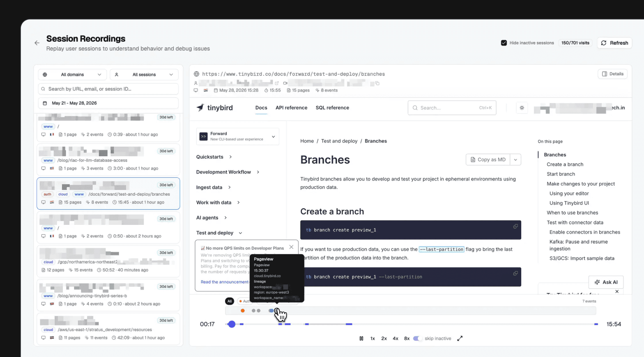This screenshot has height=357, width=644.
Task: Click the calendar icon beside May 21 - May 28, 2026
Action: pyautogui.click(x=45, y=103)
